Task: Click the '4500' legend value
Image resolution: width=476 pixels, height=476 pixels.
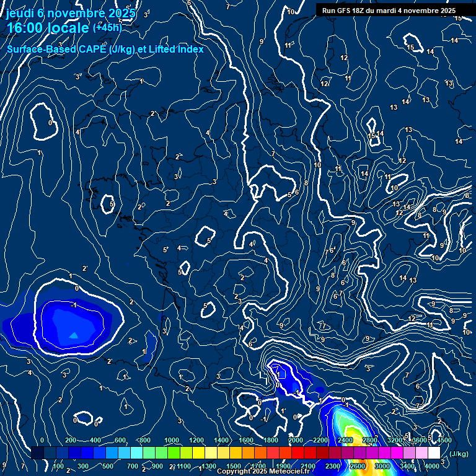Action: (444, 440)
